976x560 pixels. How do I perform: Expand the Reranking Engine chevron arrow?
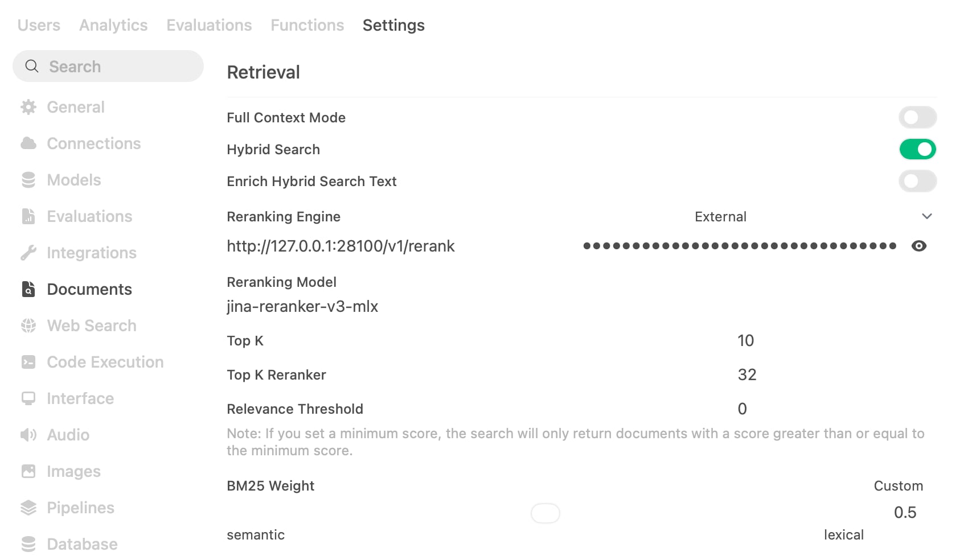point(926,216)
